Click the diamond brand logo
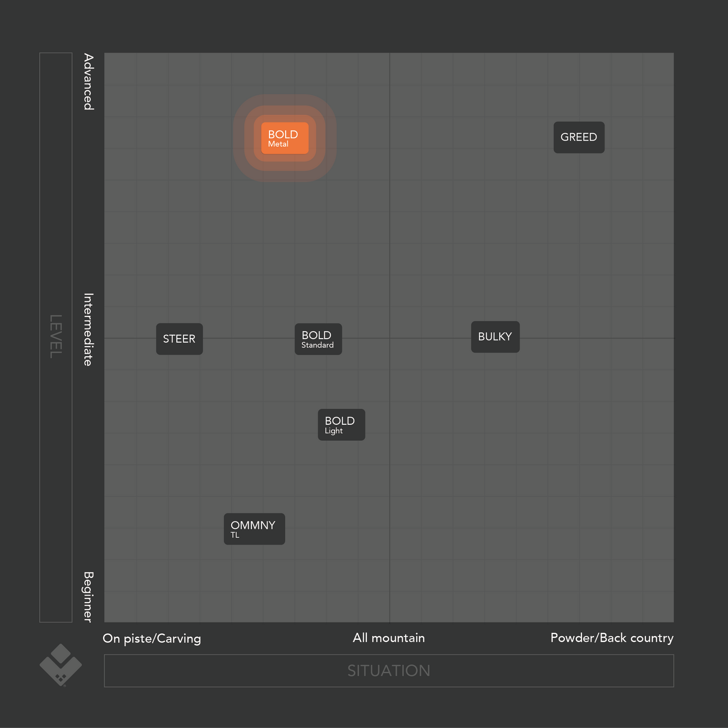 60,665
